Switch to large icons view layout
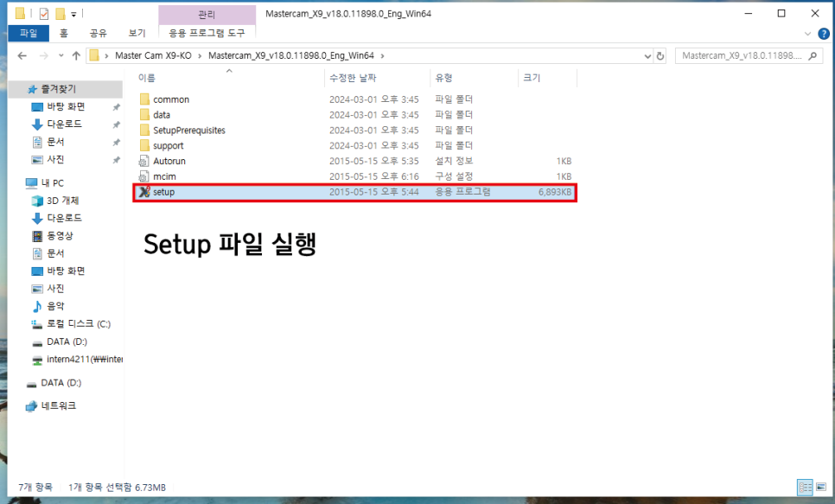This screenshot has height=504, width=835. (x=820, y=487)
